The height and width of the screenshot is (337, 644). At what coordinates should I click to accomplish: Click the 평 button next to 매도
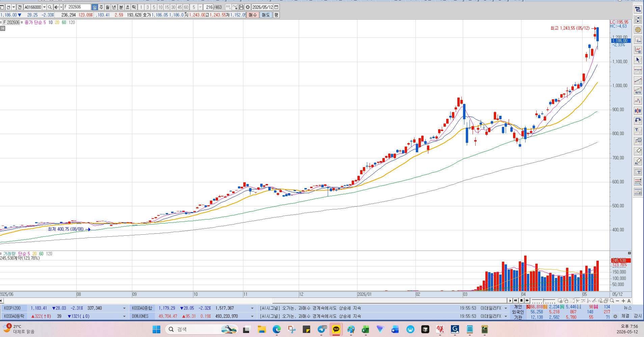pyautogui.click(x=276, y=15)
